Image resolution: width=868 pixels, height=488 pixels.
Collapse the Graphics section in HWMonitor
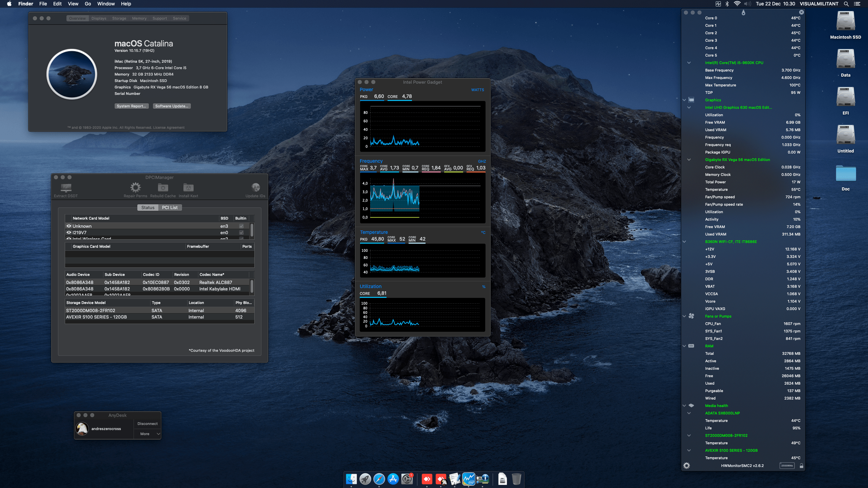point(684,100)
